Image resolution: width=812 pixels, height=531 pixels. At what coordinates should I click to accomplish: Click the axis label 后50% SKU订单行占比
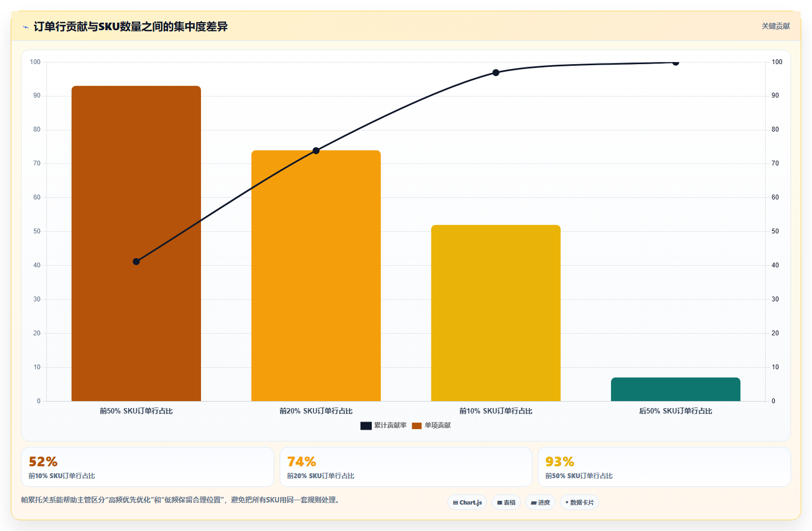[x=676, y=411]
